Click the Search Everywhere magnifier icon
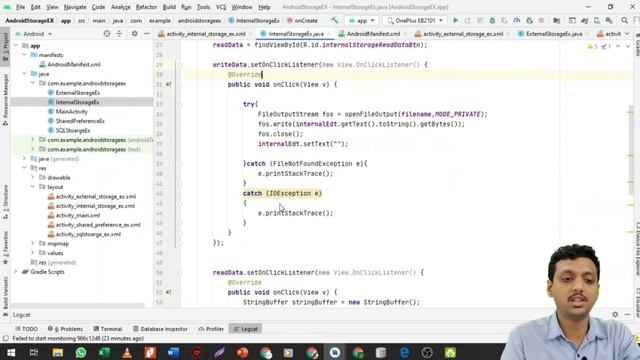Screen dimensions: 640x360 [x=624, y=20]
